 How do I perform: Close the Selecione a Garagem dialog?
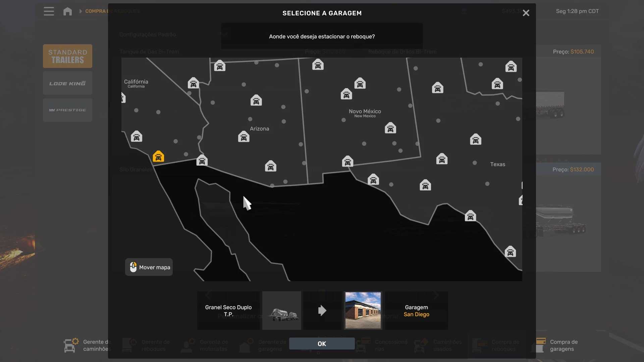click(x=526, y=13)
